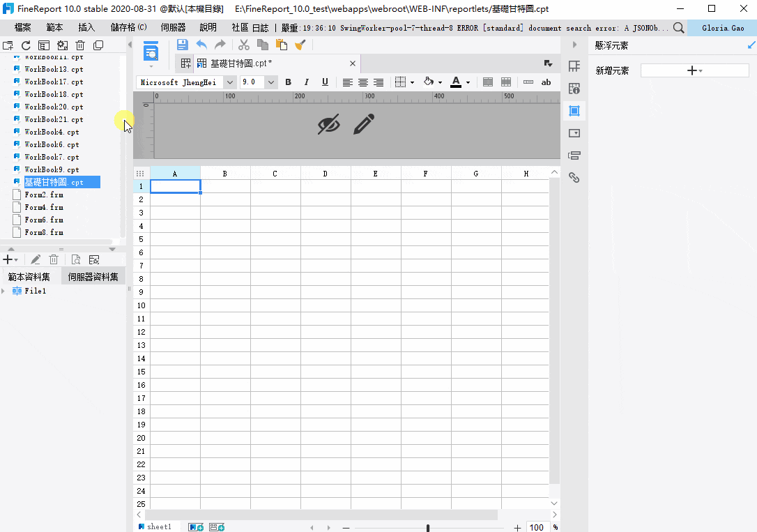Close the 基礎甘特圖.cpt tab

[353, 63]
